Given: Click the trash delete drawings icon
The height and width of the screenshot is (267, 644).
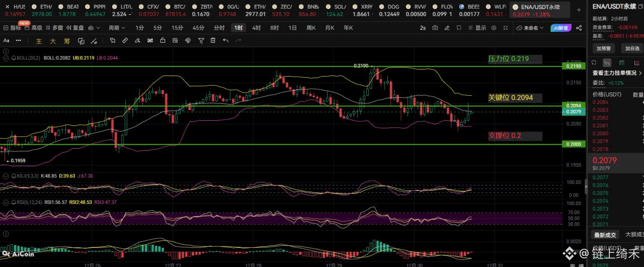Looking at the screenshot, I should (x=213, y=41).
